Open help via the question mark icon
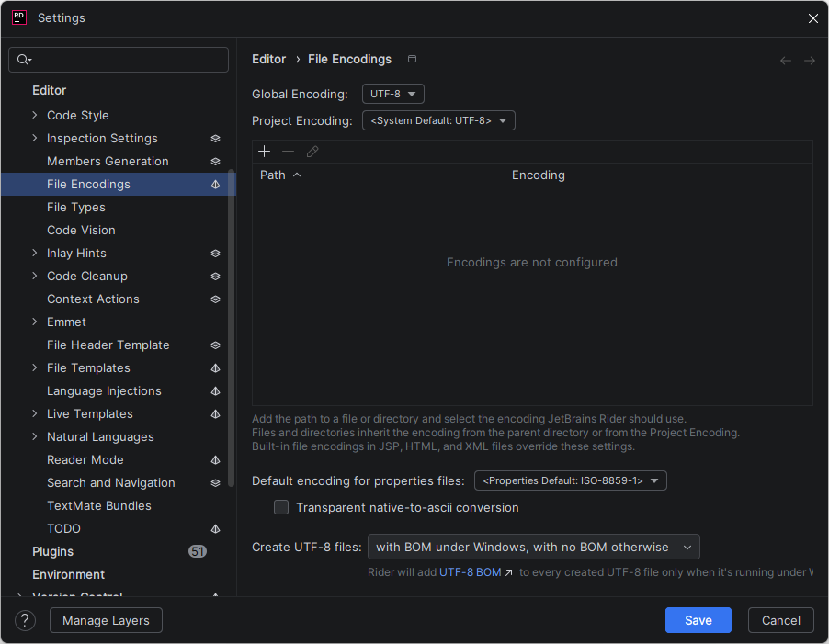 (24, 620)
